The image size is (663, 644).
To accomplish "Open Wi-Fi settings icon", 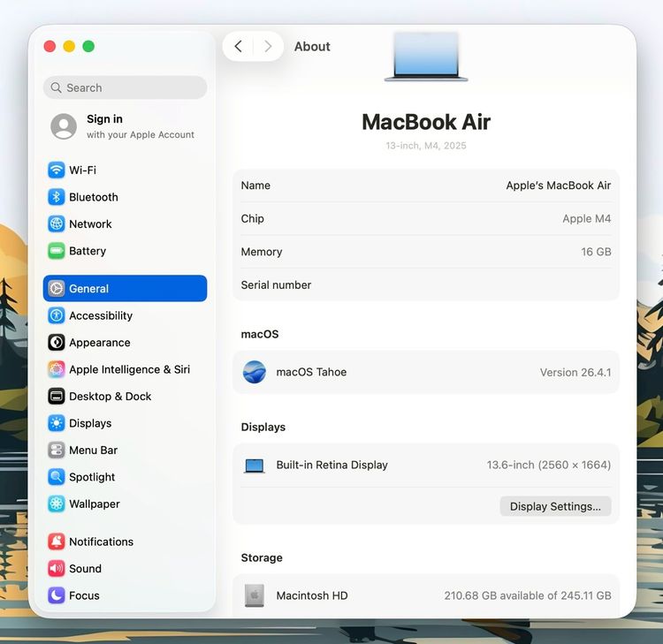I will pyautogui.click(x=57, y=170).
